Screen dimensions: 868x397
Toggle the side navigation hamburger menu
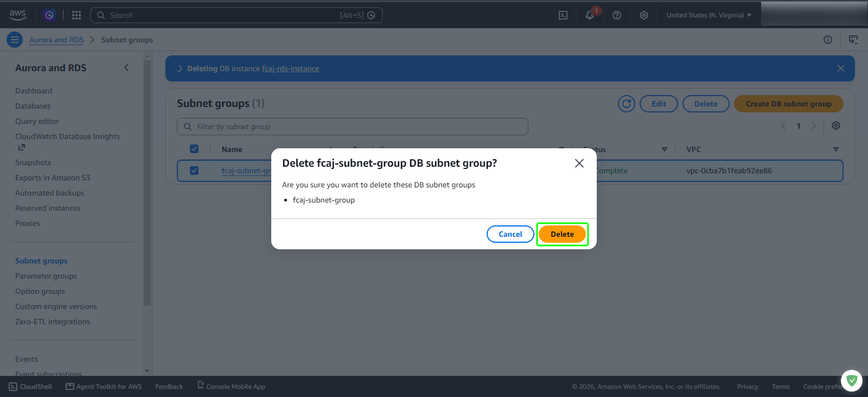tap(15, 40)
